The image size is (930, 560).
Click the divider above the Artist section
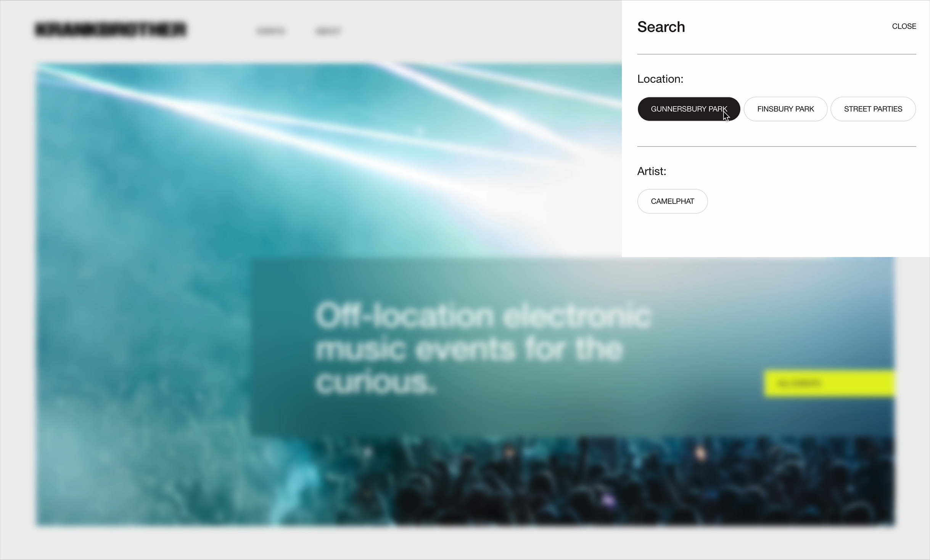[777, 146]
